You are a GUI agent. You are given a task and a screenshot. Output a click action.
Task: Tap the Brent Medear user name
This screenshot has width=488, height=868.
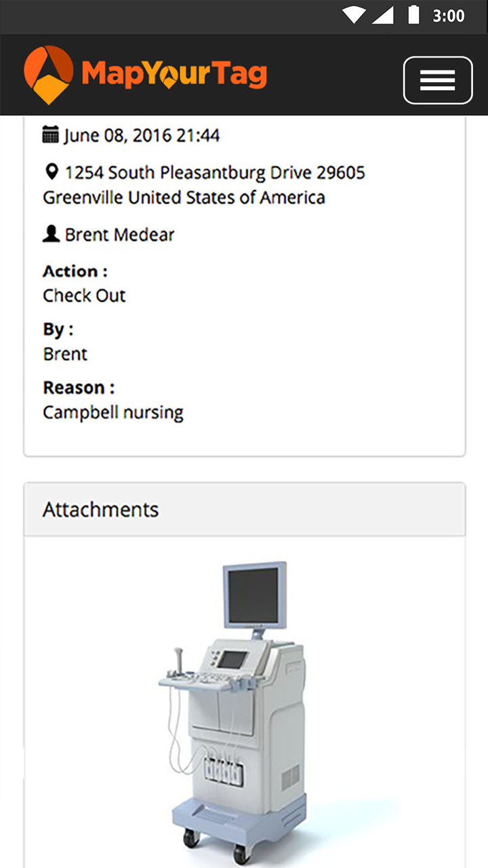coord(119,235)
